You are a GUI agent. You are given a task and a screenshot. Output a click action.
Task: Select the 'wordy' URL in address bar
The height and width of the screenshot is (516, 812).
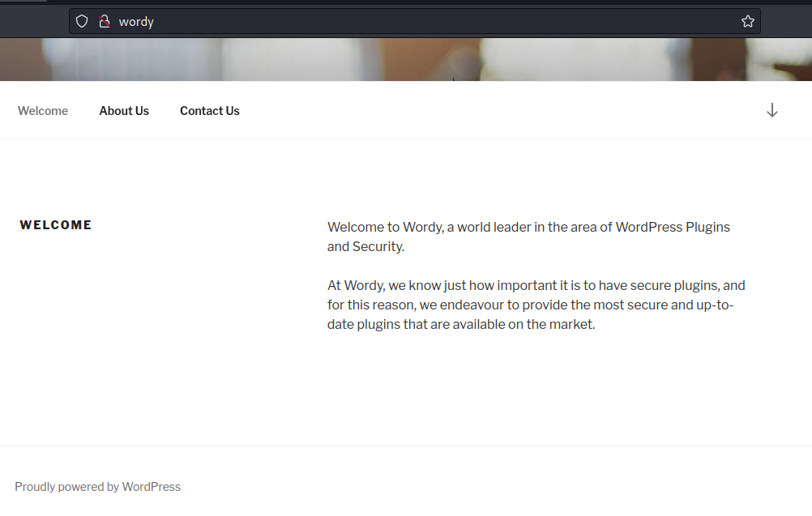click(136, 22)
